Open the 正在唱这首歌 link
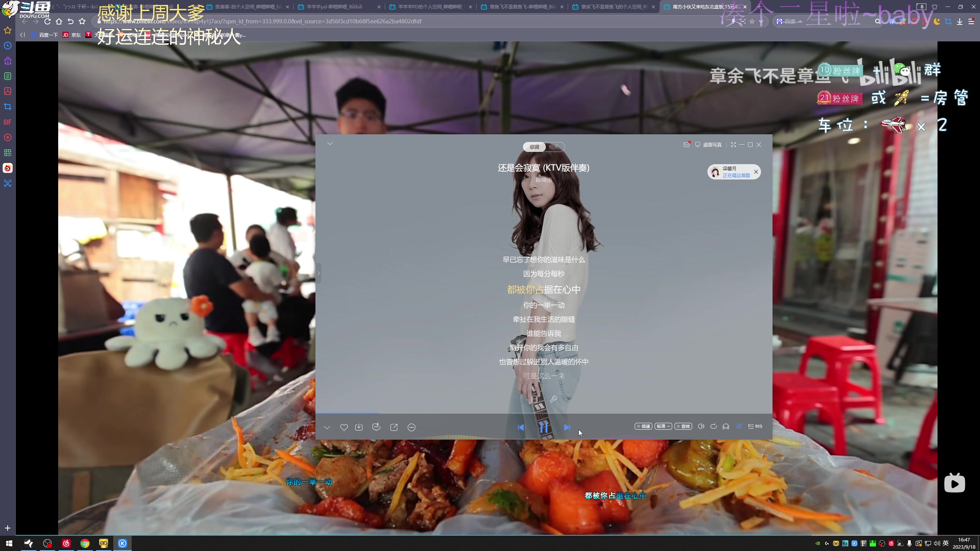The height and width of the screenshot is (551, 980). (x=737, y=175)
